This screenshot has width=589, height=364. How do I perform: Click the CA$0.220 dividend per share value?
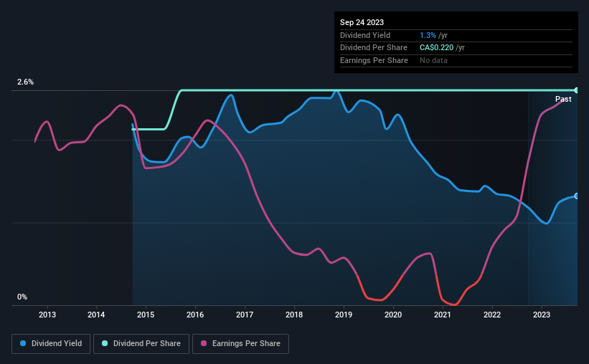[436, 48]
